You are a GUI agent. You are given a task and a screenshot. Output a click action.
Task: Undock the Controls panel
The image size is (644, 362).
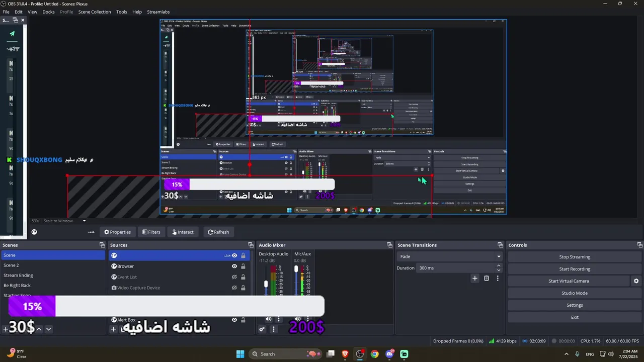point(640,245)
